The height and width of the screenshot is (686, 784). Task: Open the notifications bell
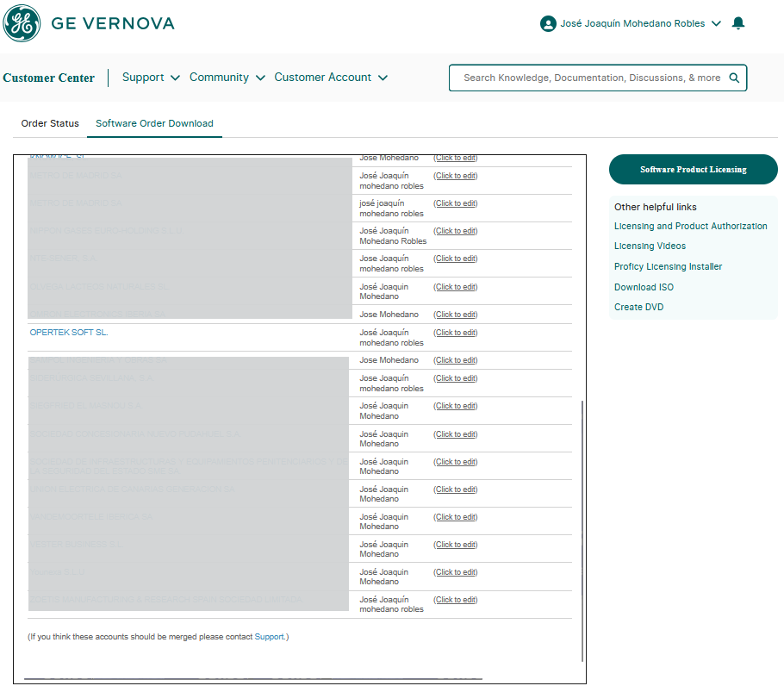(x=738, y=23)
